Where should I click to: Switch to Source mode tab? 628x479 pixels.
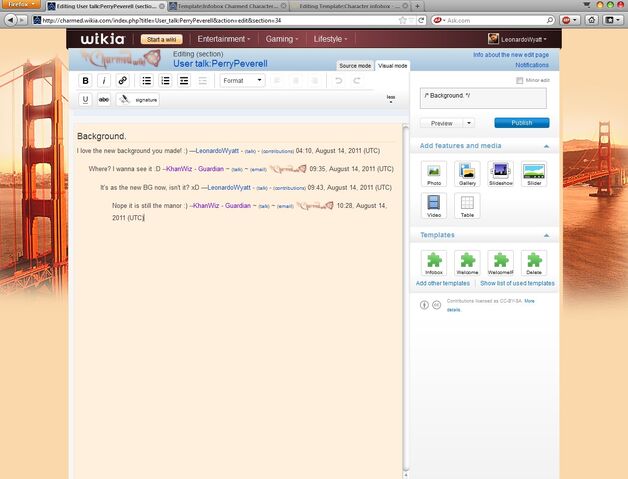coord(355,66)
